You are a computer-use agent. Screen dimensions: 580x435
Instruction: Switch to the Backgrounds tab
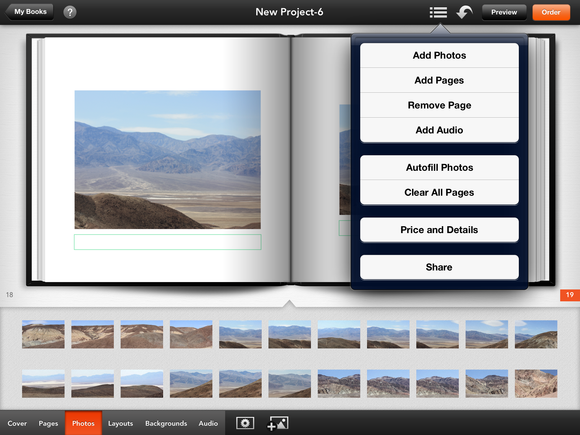166,423
